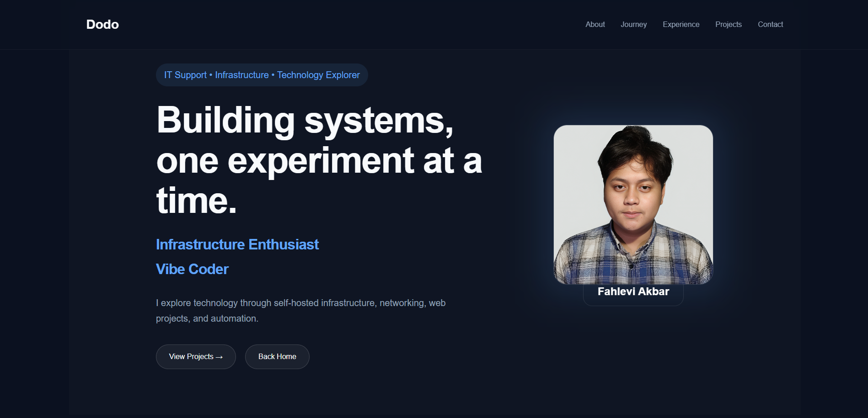Go to the Journey section
This screenshot has height=418, width=868.
click(x=633, y=24)
